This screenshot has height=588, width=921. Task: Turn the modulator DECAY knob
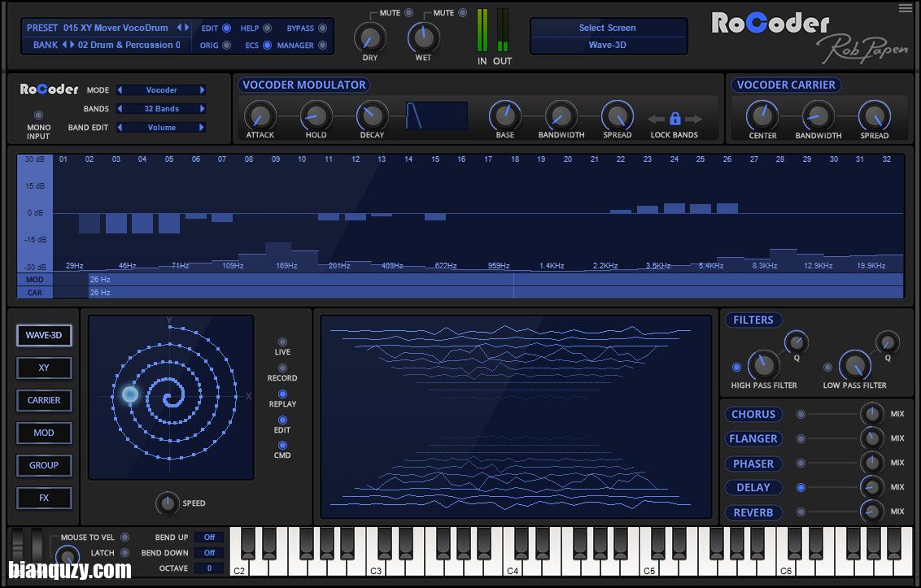pyautogui.click(x=372, y=115)
